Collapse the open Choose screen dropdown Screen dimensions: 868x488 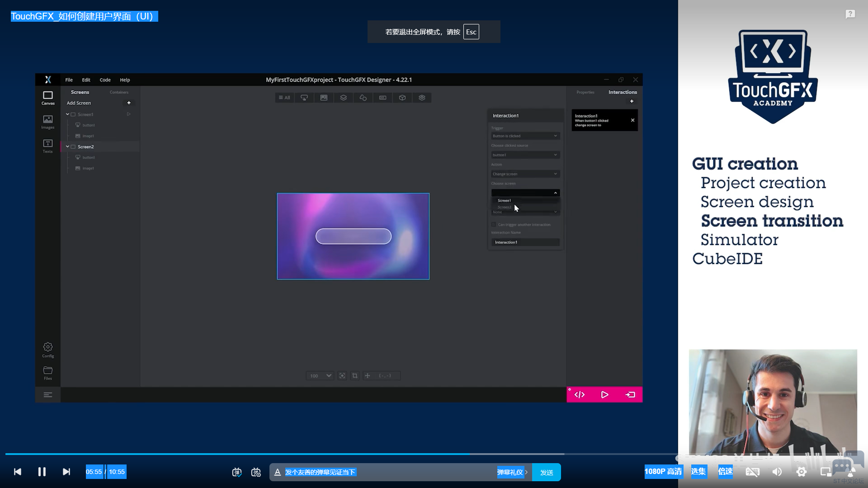525,193
